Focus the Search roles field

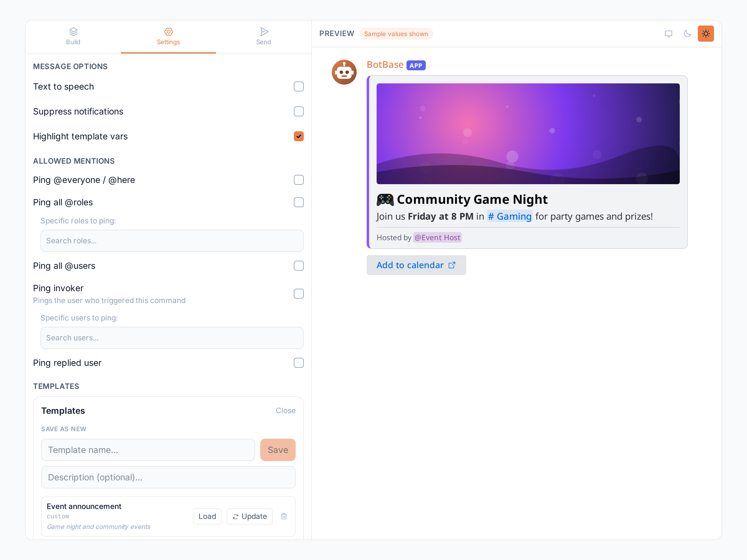(x=172, y=241)
